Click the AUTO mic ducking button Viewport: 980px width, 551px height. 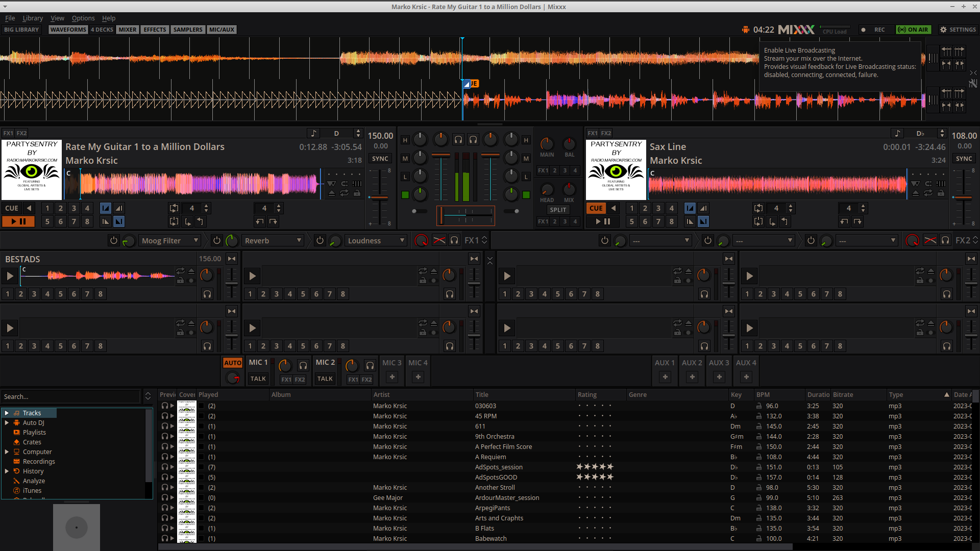coord(233,363)
